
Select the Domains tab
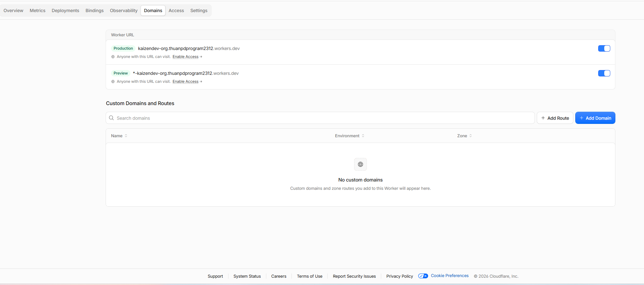point(153,11)
